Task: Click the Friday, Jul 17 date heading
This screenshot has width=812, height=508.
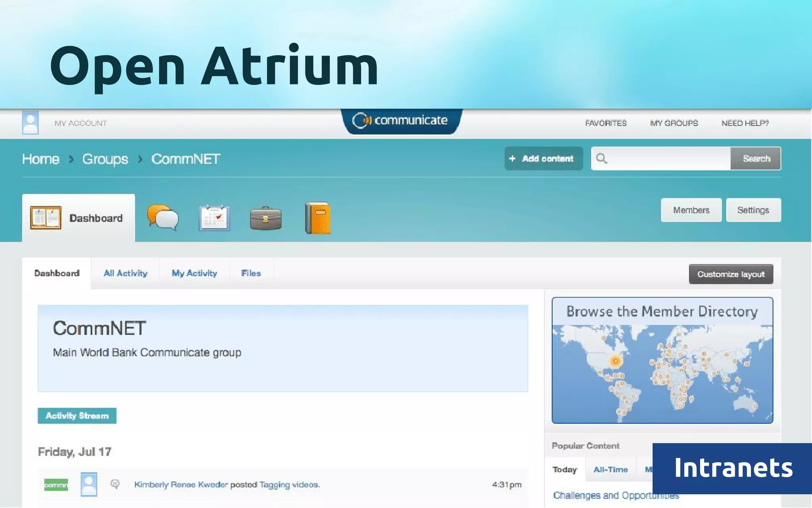Action: click(x=75, y=452)
